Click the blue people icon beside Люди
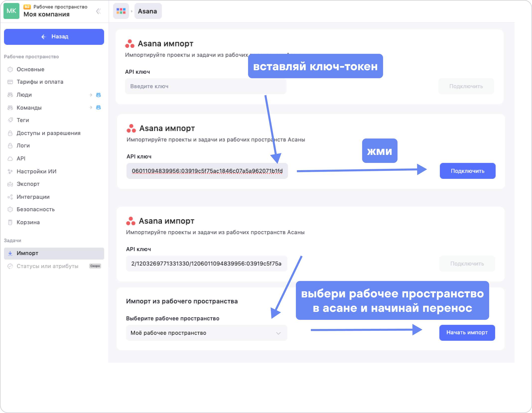Screen dimensions: 532x413 pos(98,95)
